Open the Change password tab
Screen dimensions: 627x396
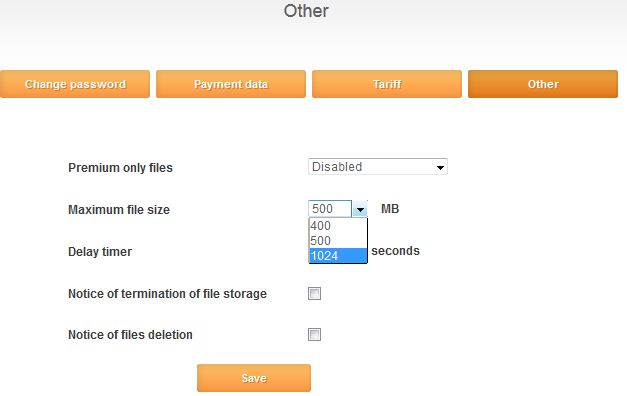click(x=75, y=84)
